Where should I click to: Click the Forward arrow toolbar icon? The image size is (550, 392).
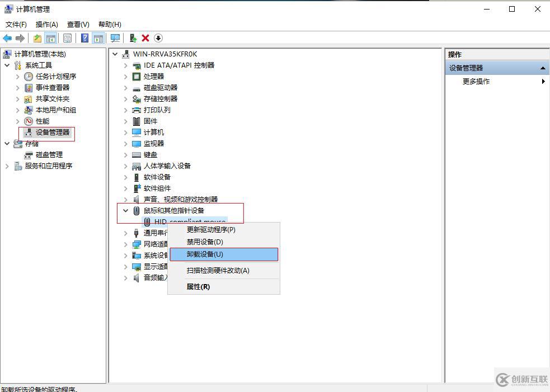(20, 38)
